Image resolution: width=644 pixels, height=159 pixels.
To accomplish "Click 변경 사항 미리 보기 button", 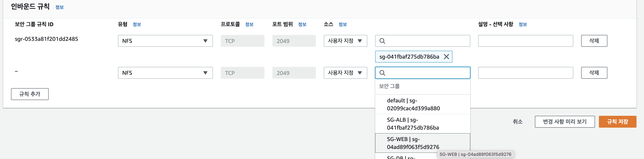I will click(565, 122).
